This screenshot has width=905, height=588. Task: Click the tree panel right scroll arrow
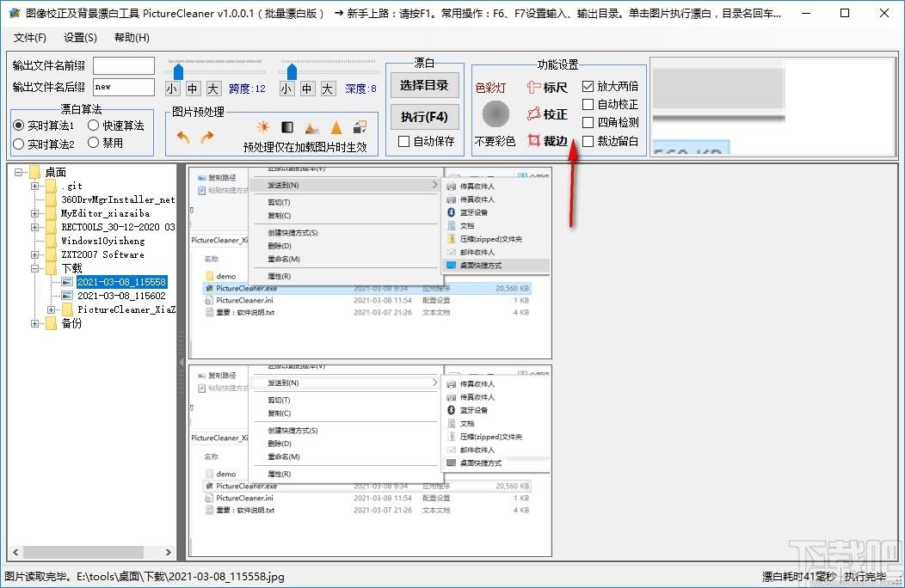click(168, 552)
